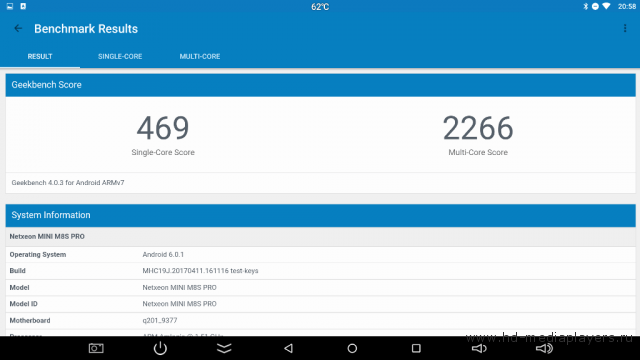Image resolution: width=640 pixels, height=360 pixels.
Task: Select the Motherboard q201_9377 row
Action: (x=320, y=320)
